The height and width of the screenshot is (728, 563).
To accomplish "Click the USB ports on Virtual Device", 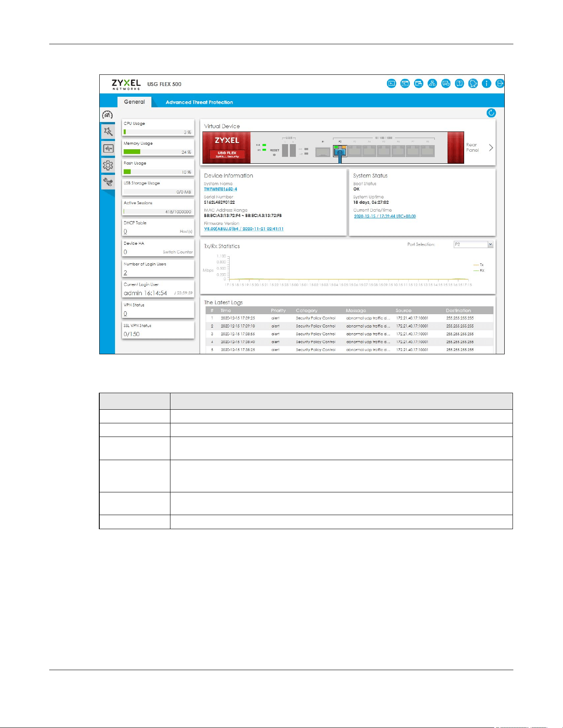I will click(x=289, y=150).
